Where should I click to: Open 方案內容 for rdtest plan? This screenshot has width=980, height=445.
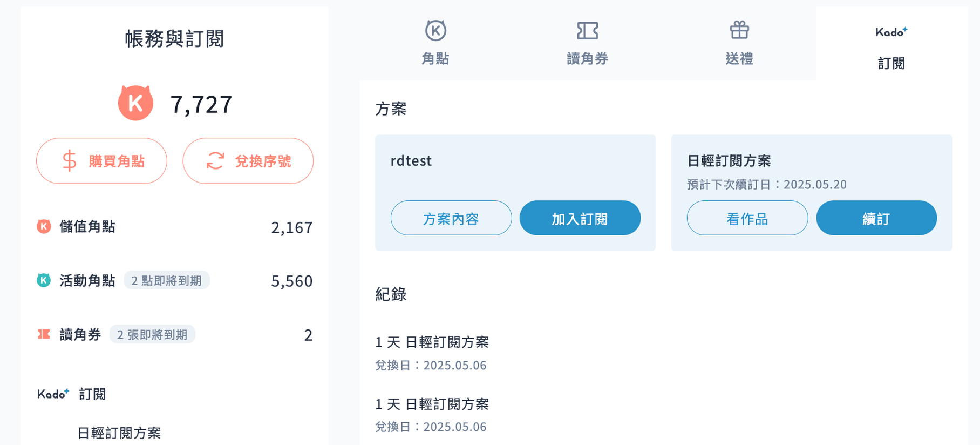tap(451, 218)
